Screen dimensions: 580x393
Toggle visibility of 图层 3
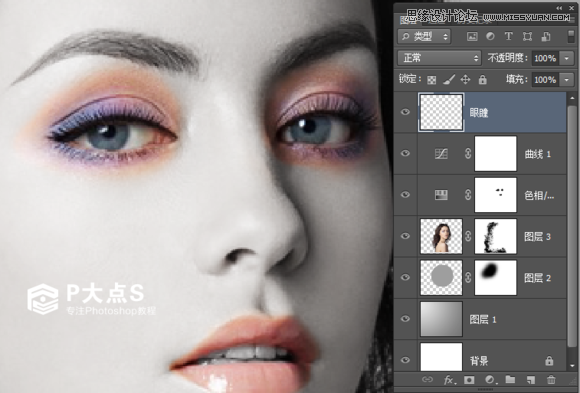[x=405, y=236]
